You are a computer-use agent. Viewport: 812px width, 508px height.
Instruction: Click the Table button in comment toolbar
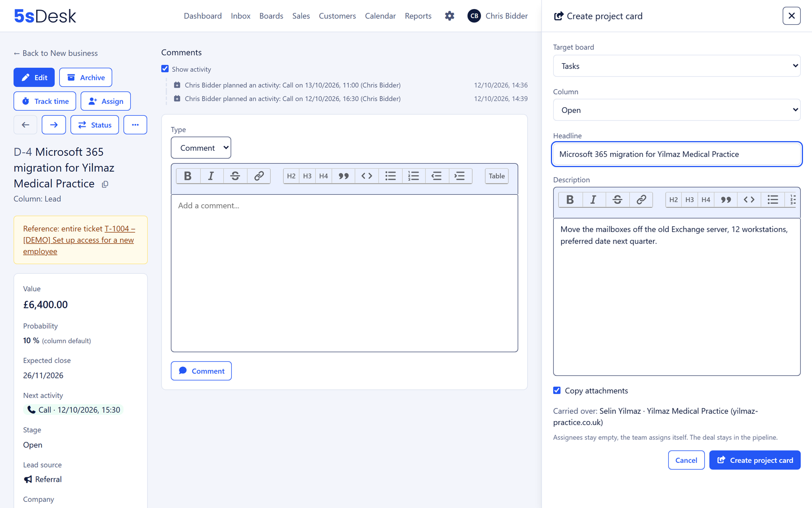tap(497, 176)
